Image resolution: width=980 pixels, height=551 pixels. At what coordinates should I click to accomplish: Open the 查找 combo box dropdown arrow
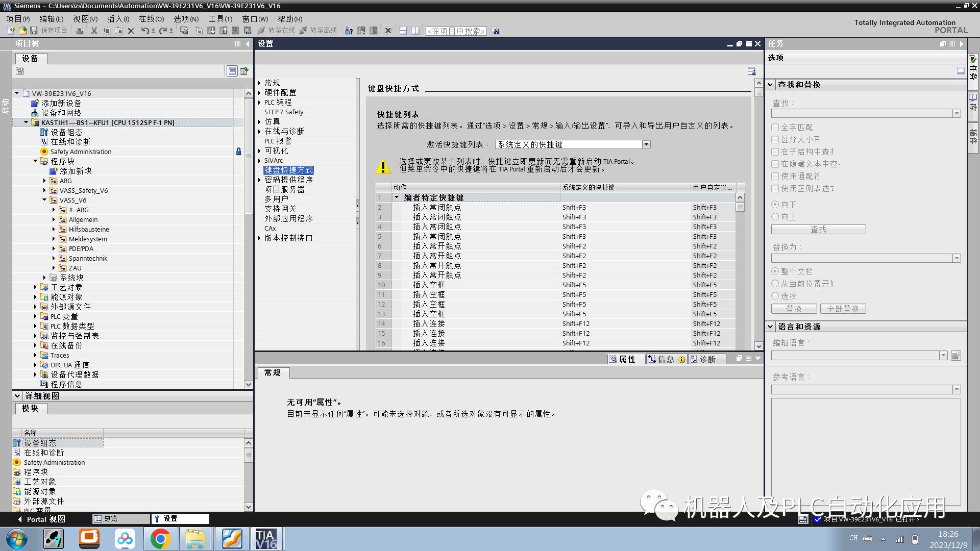click(957, 113)
